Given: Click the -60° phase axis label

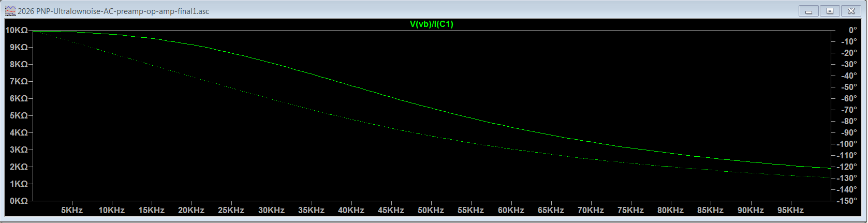Looking at the screenshot, I should coord(849,99).
